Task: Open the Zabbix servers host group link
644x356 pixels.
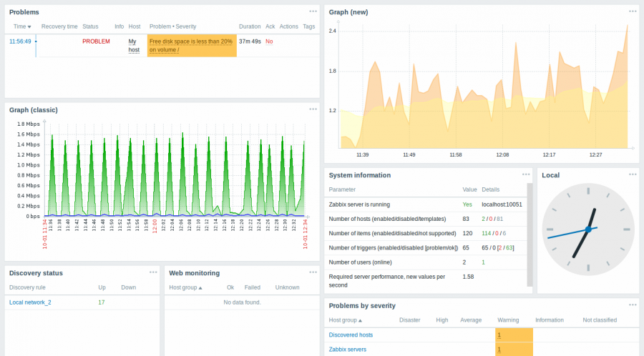Action: 347,350
